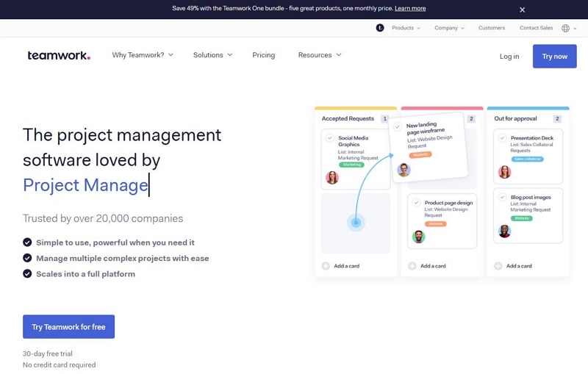This screenshot has height=374, width=588.
Task: Click the green Website tag on Blog post images
Action: point(521,218)
